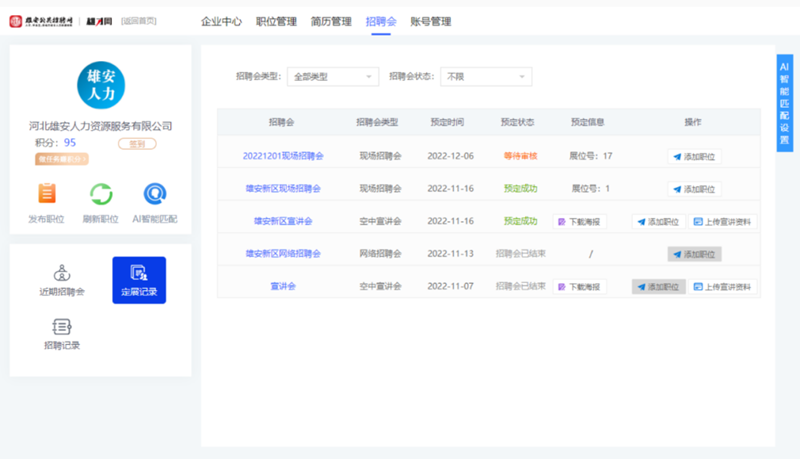Viewport: 800px width, 459px height.
Task: Click 添加职位 for 20221201现场招聘会
Action: [695, 156]
